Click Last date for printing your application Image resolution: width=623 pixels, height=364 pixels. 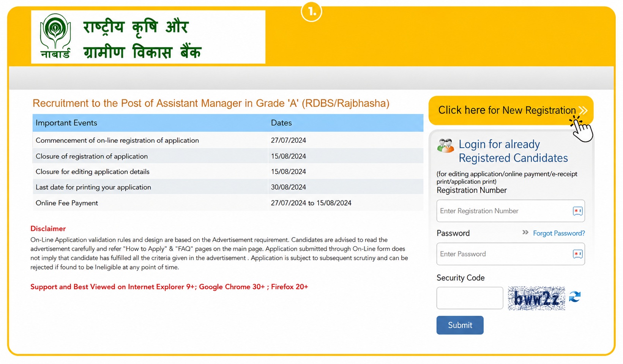[x=93, y=188]
